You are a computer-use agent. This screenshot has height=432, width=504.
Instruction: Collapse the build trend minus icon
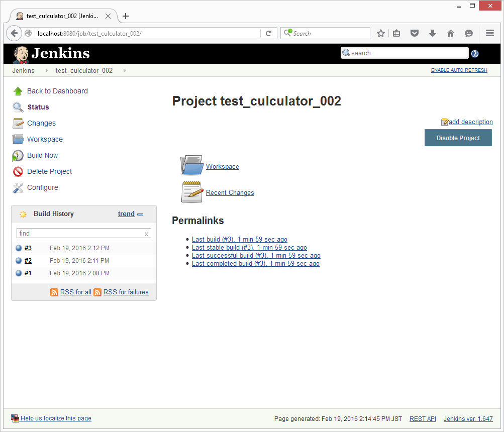pos(140,214)
